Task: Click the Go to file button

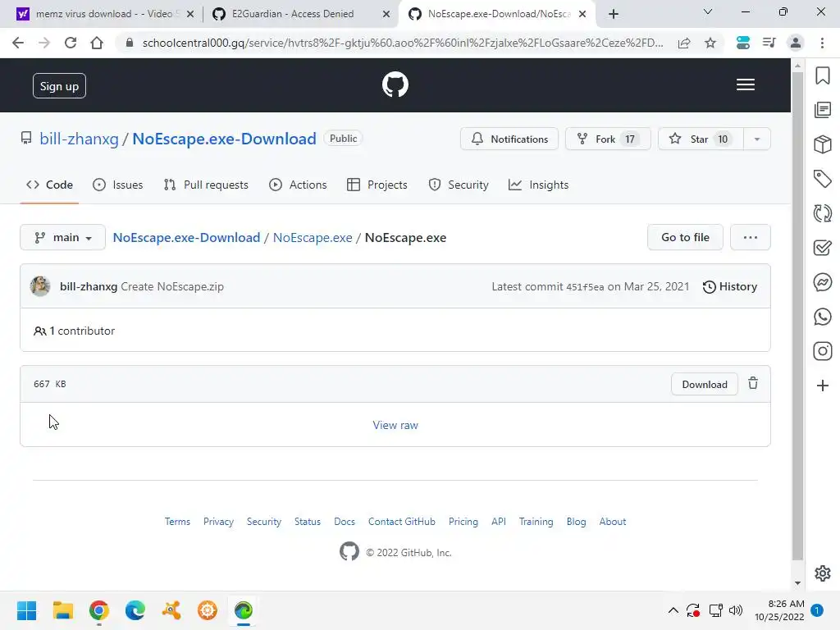Action: point(685,237)
